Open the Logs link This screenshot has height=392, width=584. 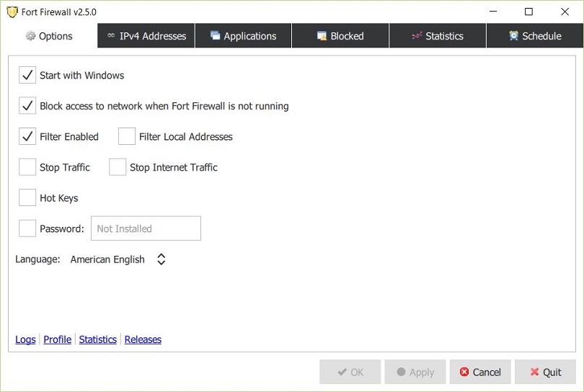[x=25, y=339]
